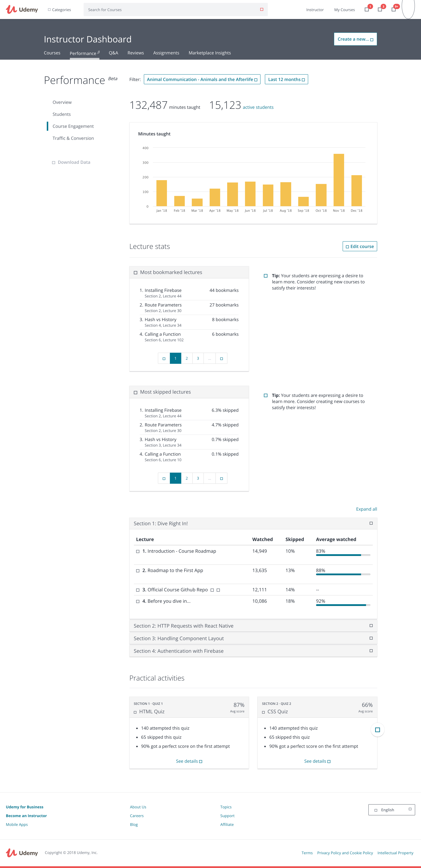Click the Edit course button
421x868 pixels.
(360, 246)
